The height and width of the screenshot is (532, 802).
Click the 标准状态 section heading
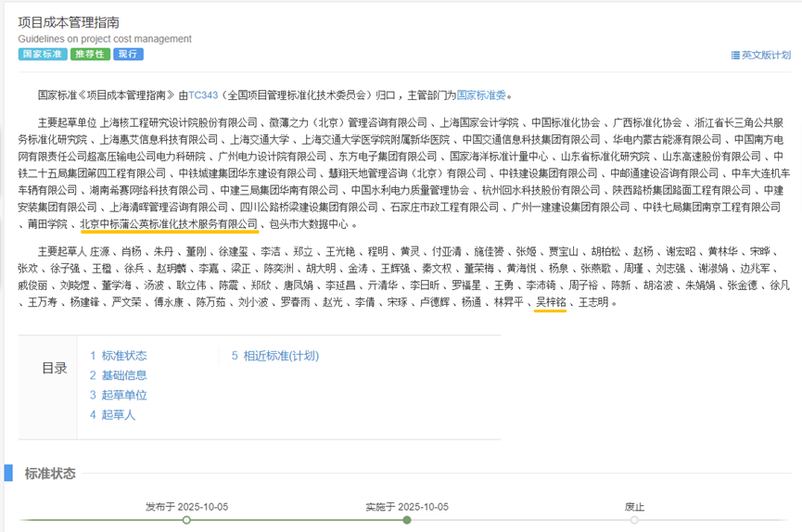pyautogui.click(x=50, y=474)
